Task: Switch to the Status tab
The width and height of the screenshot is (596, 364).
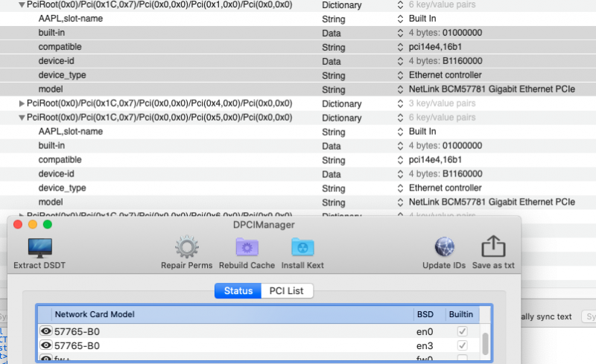Action: point(238,290)
